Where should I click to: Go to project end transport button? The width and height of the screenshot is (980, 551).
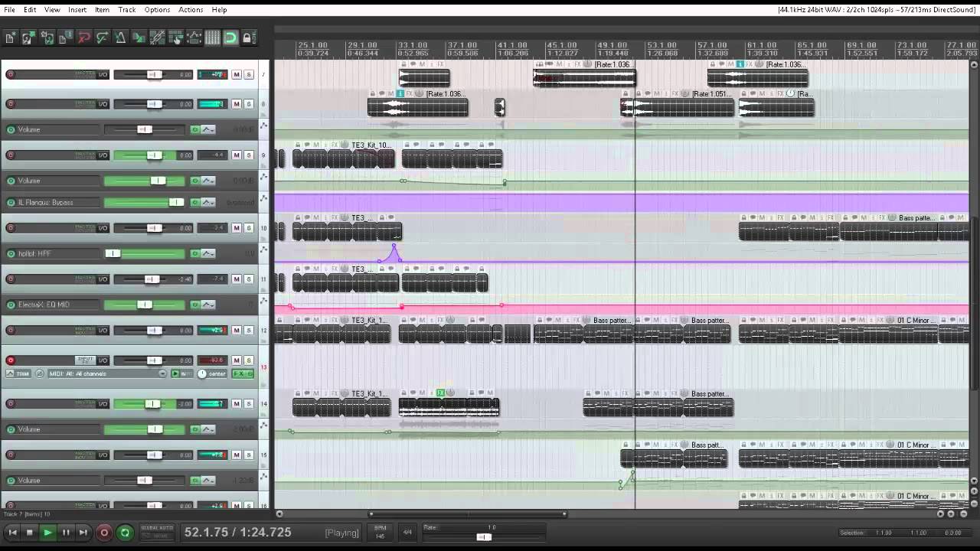click(x=83, y=533)
